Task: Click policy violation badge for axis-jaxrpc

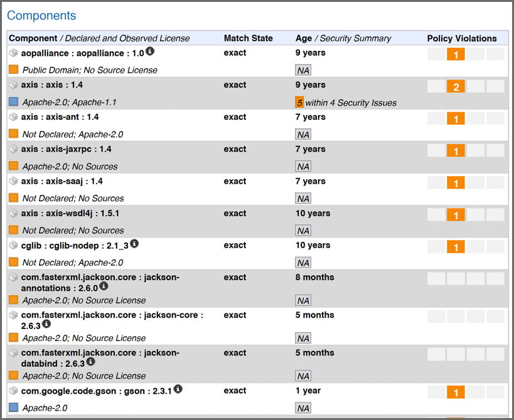Action: (x=456, y=150)
